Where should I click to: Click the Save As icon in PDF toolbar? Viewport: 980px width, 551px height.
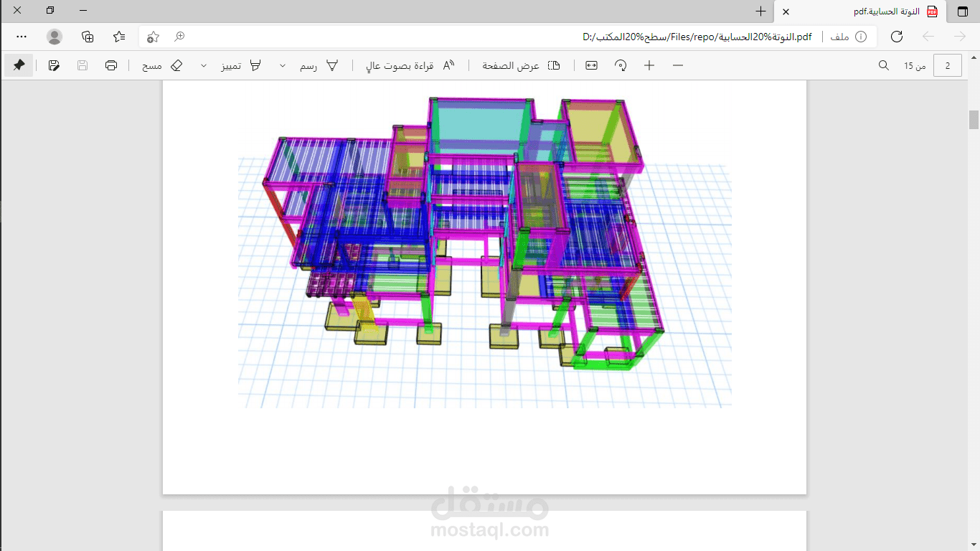click(54, 65)
